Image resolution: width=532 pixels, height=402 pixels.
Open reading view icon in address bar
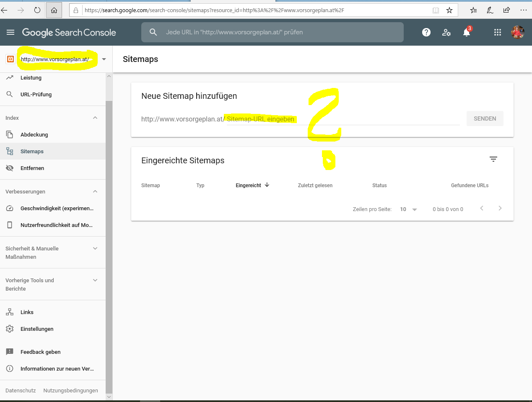(436, 10)
